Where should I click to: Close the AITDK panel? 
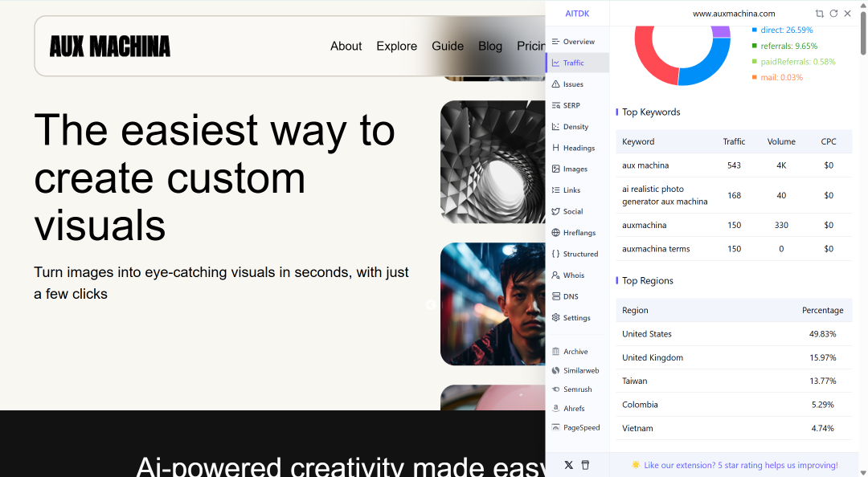pos(848,14)
